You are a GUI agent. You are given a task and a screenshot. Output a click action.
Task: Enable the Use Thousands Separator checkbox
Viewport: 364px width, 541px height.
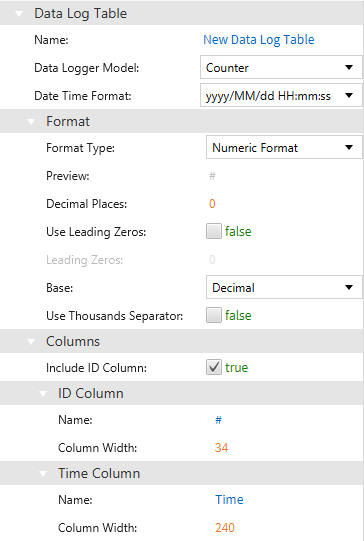pyautogui.click(x=214, y=315)
